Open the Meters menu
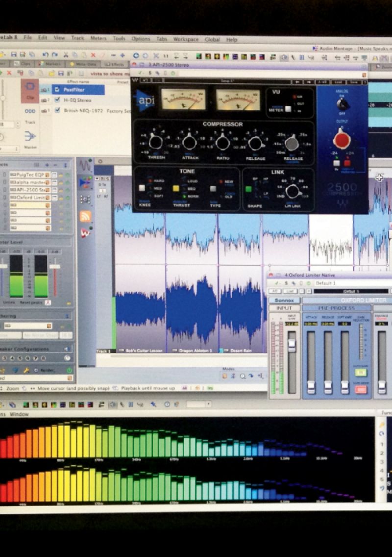The image size is (392, 557). pos(98,38)
